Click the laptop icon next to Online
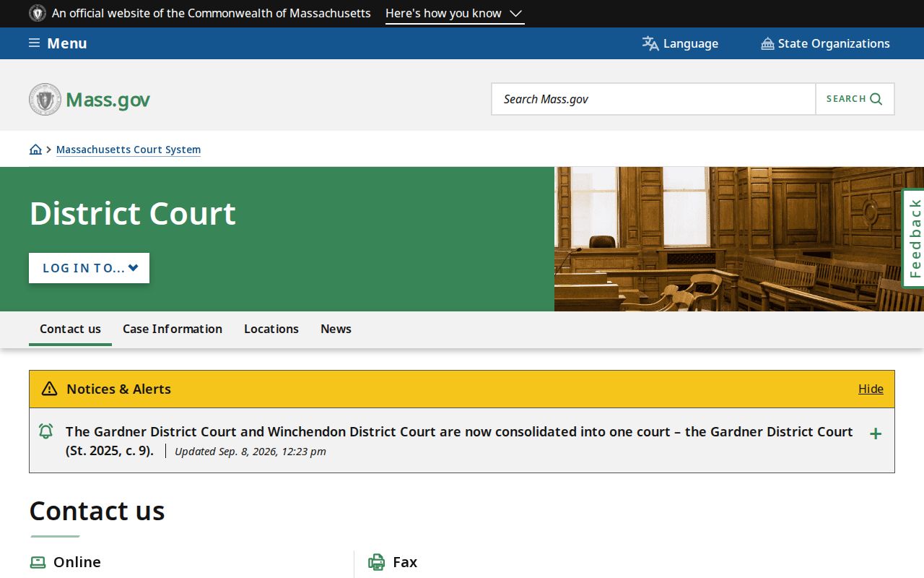The height and width of the screenshot is (578, 924). [38, 562]
